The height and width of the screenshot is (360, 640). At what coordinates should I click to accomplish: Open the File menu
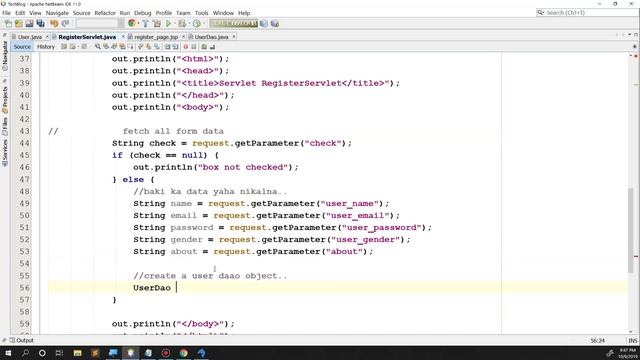6,13
